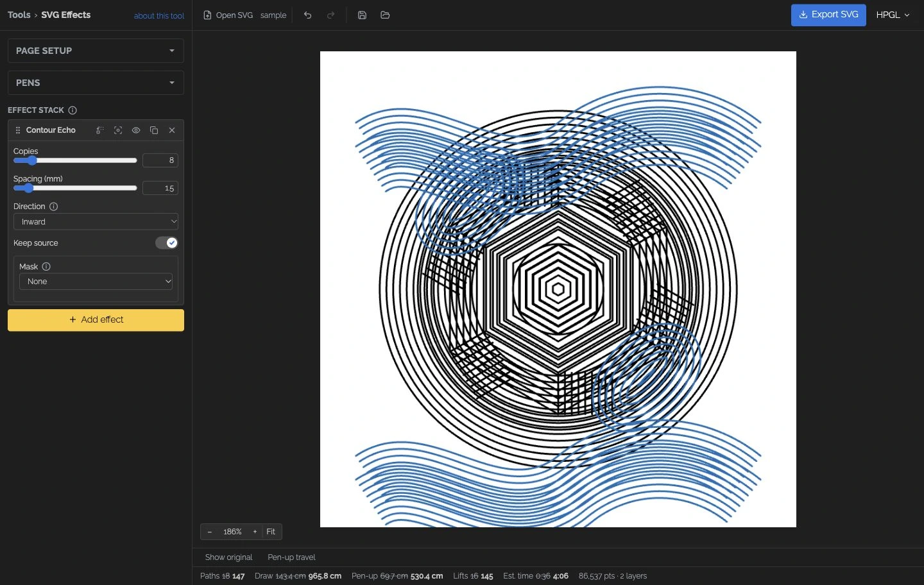Load the sample SVG
Screen dimensions: 924x585
(273, 15)
